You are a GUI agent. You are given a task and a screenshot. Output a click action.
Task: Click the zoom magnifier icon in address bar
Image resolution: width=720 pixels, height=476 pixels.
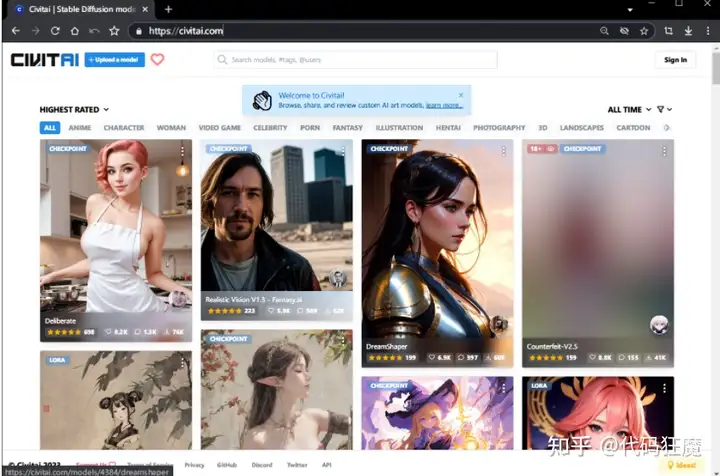(604, 31)
